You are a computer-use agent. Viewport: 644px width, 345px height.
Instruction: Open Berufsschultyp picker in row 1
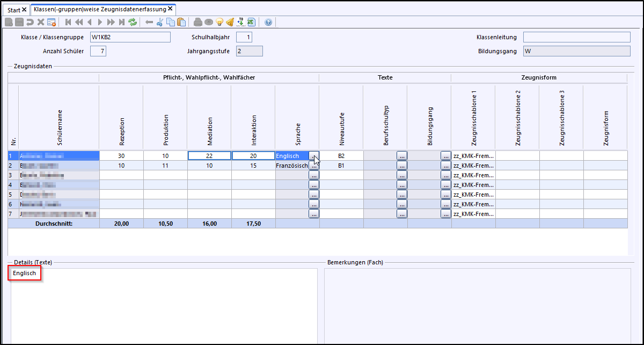(402, 156)
